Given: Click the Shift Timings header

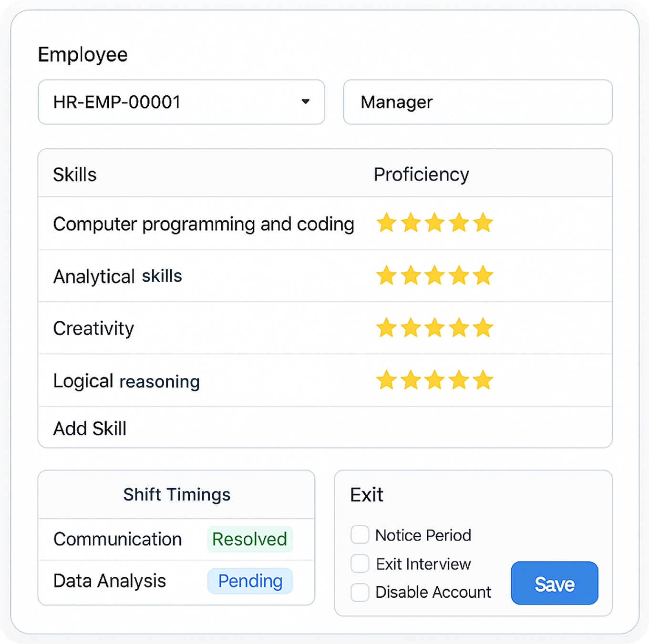Looking at the screenshot, I should coord(176,495).
